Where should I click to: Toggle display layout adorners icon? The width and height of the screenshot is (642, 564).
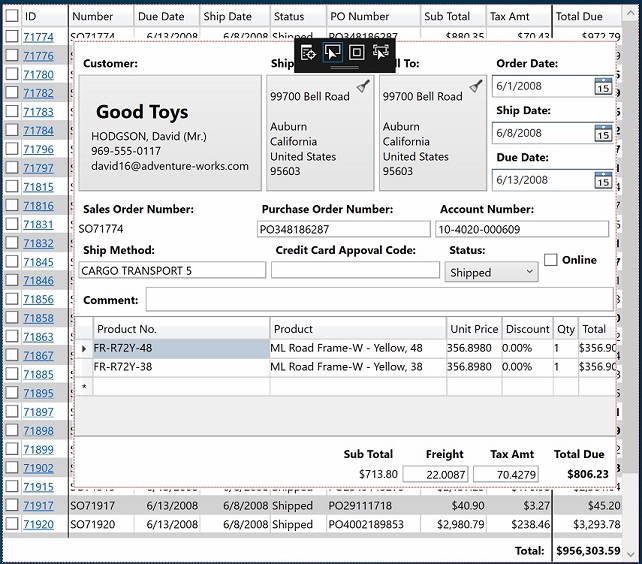[x=357, y=52]
